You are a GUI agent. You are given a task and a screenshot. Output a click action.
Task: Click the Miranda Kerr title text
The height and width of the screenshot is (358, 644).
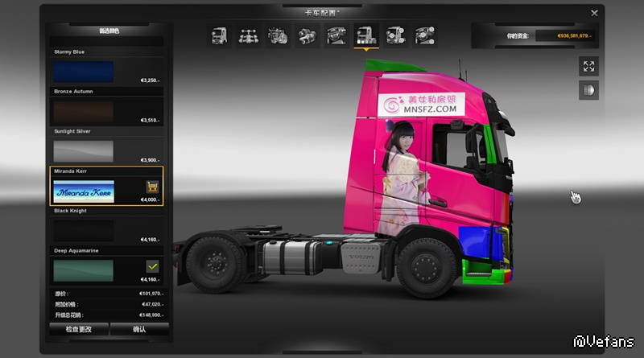point(70,171)
